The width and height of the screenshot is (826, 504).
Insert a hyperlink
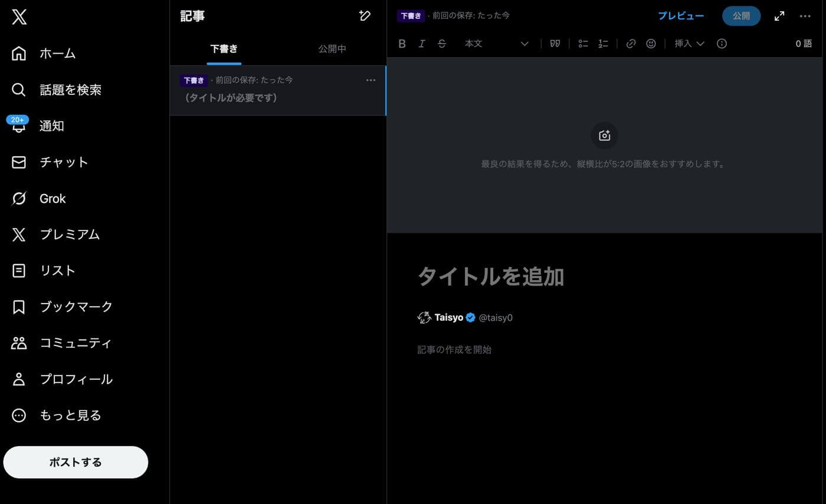[x=631, y=43]
